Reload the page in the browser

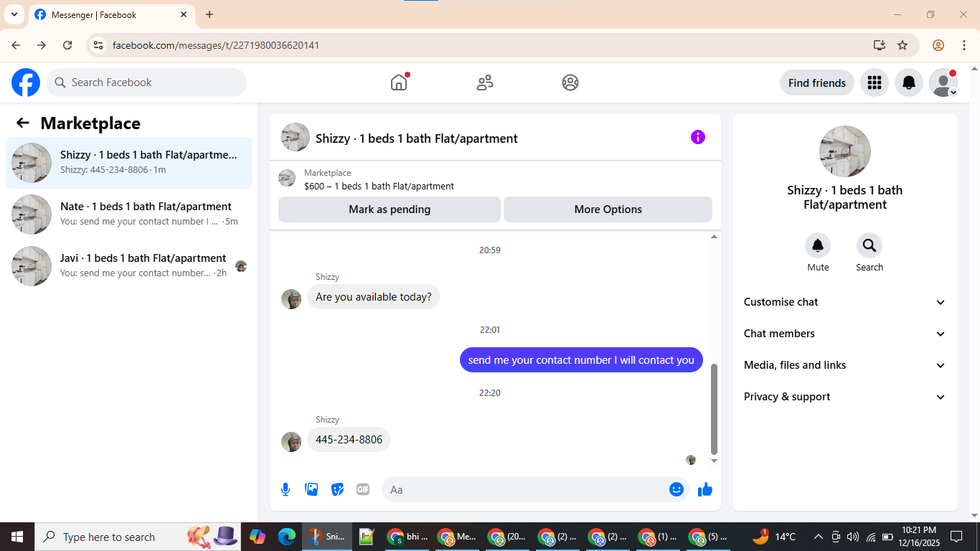(x=67, y=45)
